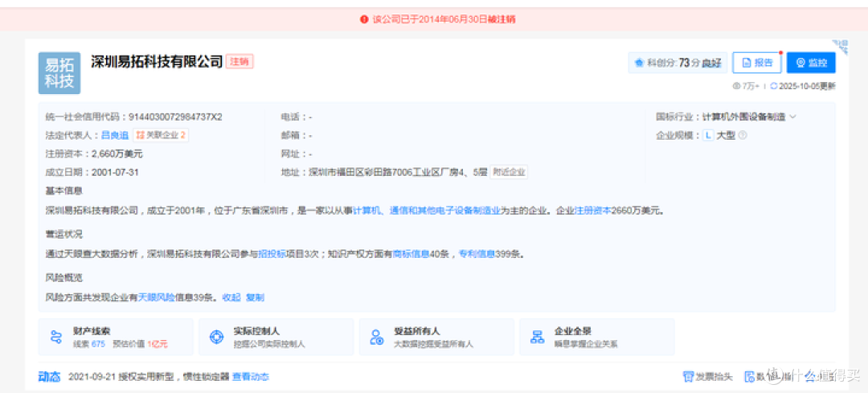The height and width of the screenshot is (393, 868).
Task: Open the 查看动态 link
Action: [x=250, y=377]
